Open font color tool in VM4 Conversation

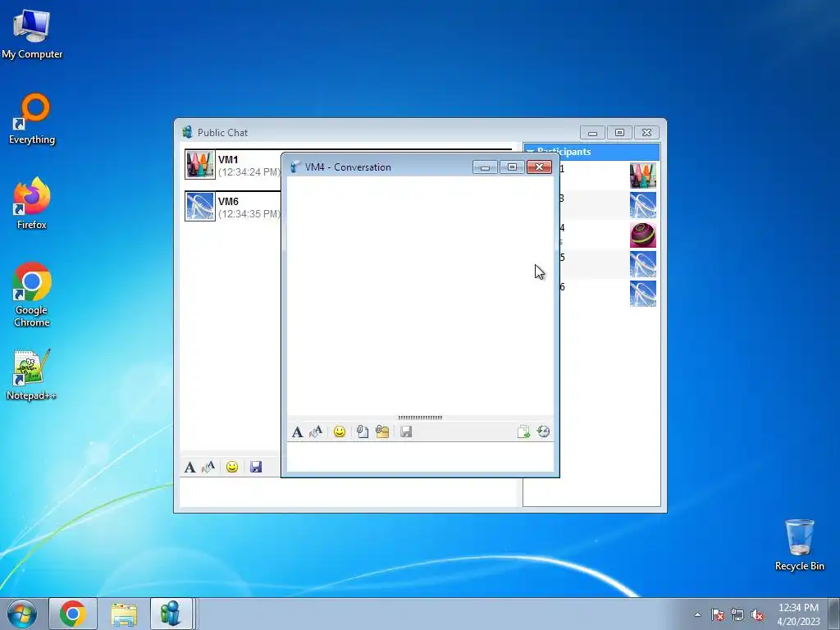click(x=316, y=431)
